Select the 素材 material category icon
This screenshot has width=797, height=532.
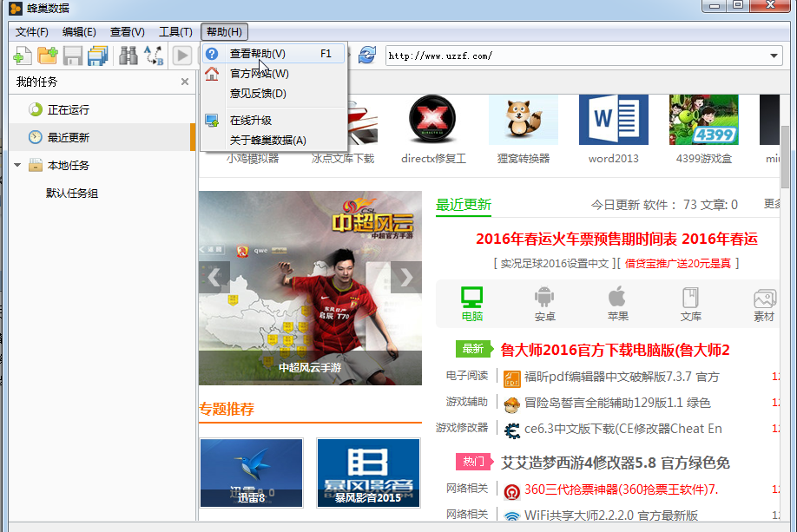pyautogui.click(x=765, y=299)
